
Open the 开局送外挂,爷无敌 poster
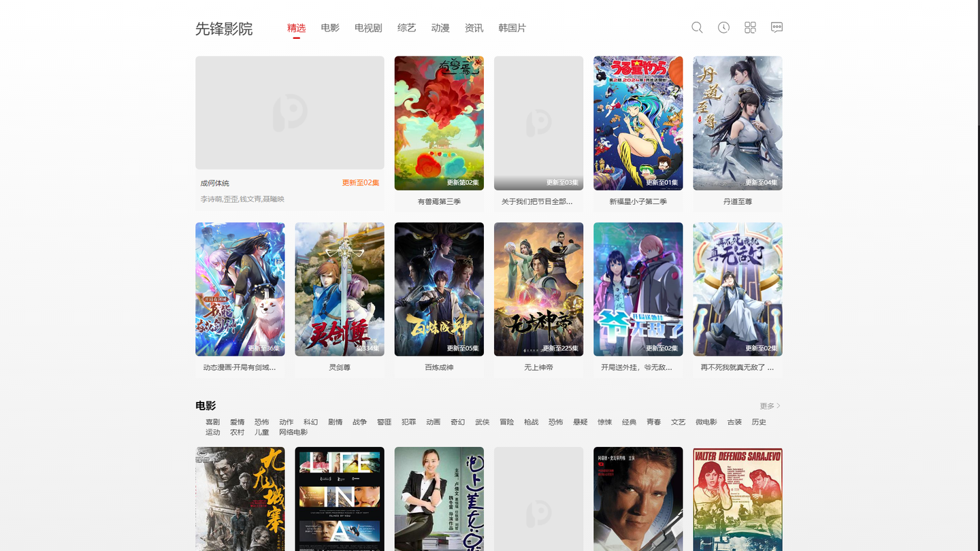coord(638,289)
